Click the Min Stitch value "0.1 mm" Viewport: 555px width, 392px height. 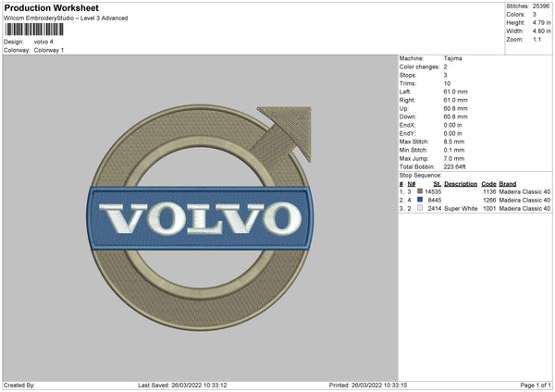[454, 151]
